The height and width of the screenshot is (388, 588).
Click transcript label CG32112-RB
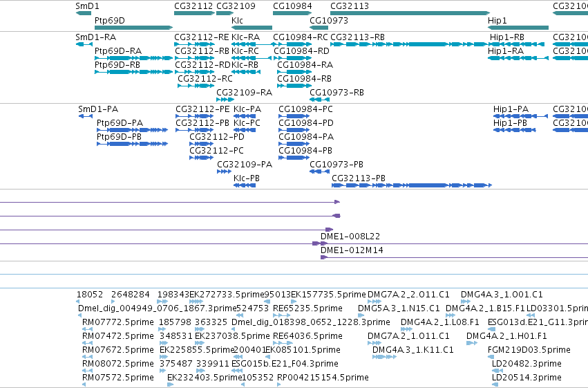pyautogui.click(x=202, y=50)
